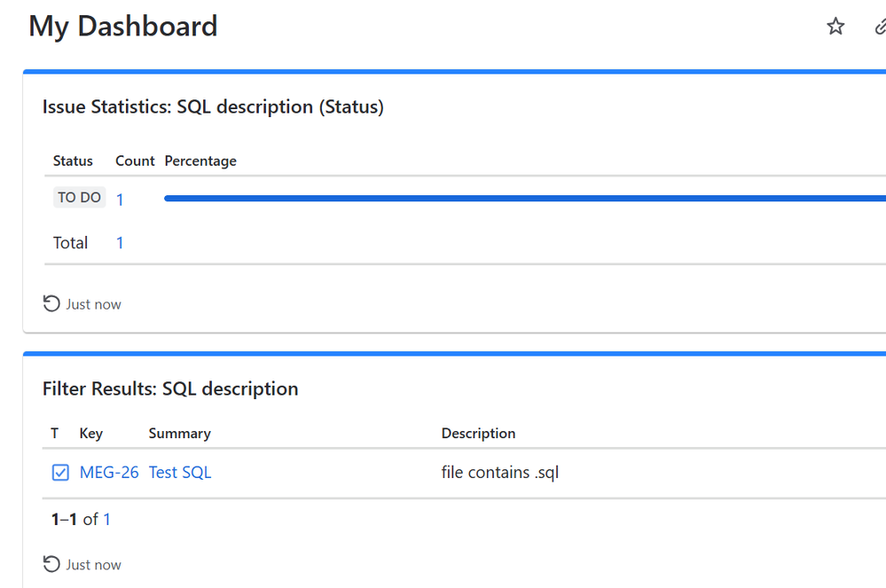Sort results by Summary column

179,434
